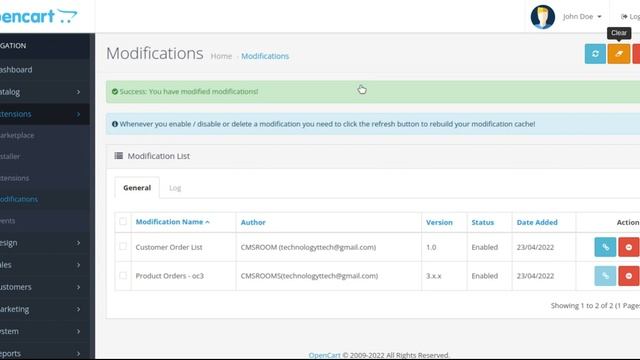Click the Modifications breadcrumb link
Screen dimensions: 640x360
265,56
